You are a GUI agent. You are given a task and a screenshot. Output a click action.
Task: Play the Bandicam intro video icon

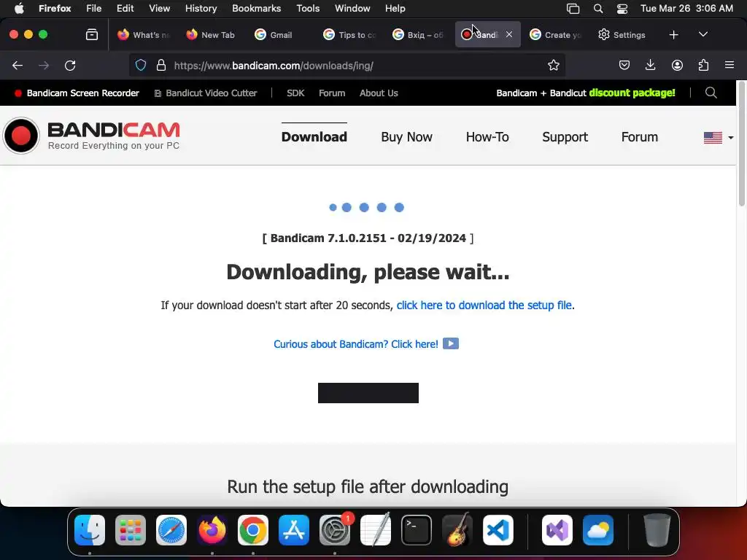pos(451,343)
